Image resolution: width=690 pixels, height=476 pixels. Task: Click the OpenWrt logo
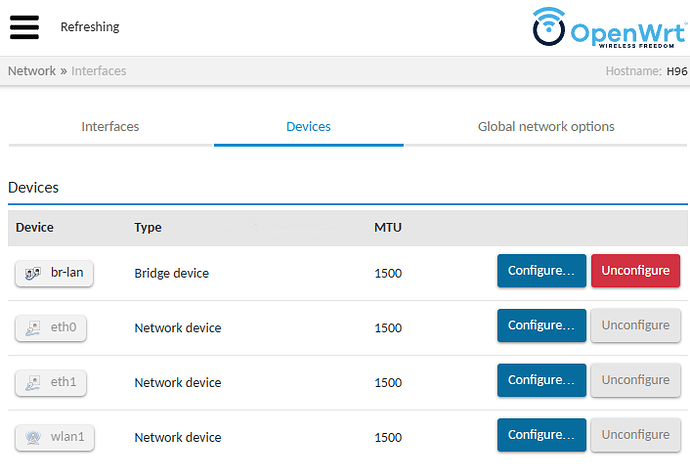coord(609,27)
